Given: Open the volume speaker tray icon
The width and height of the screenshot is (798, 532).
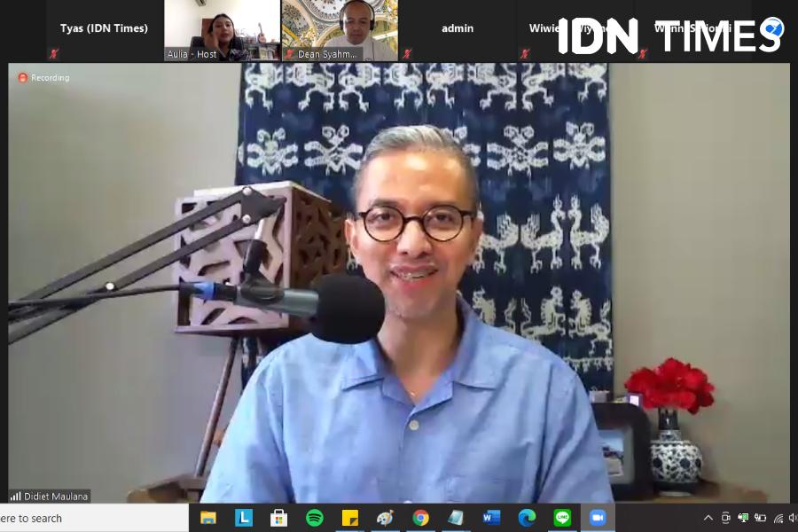Looking at the screenshot, I should tap(793, 518).
